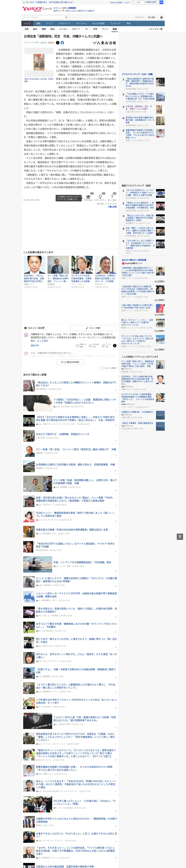Viewport: 186px width, 868px height.
Task: Open the settings gear icon
Action: (x=161, y=18)
